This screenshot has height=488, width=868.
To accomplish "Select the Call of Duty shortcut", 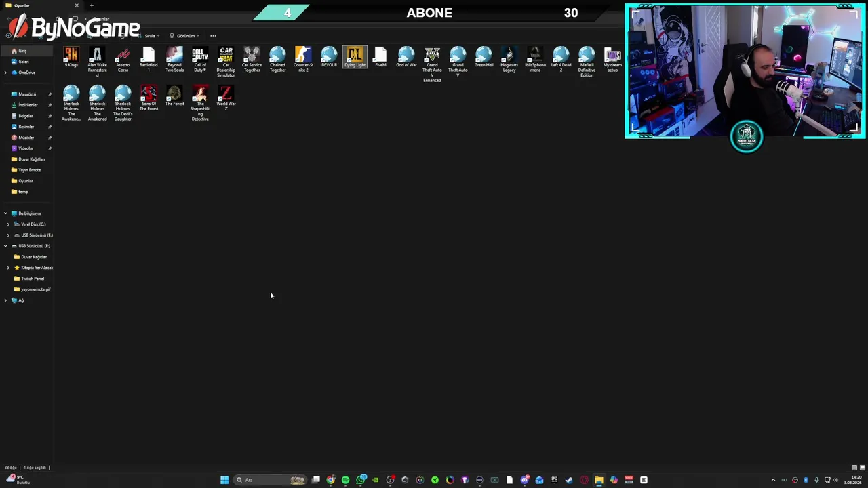I will (200, 60).
